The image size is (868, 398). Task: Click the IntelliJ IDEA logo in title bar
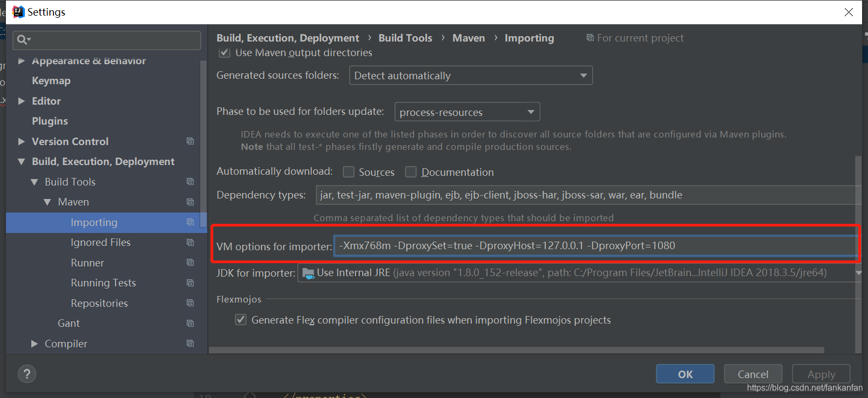[x=18, y=12]
